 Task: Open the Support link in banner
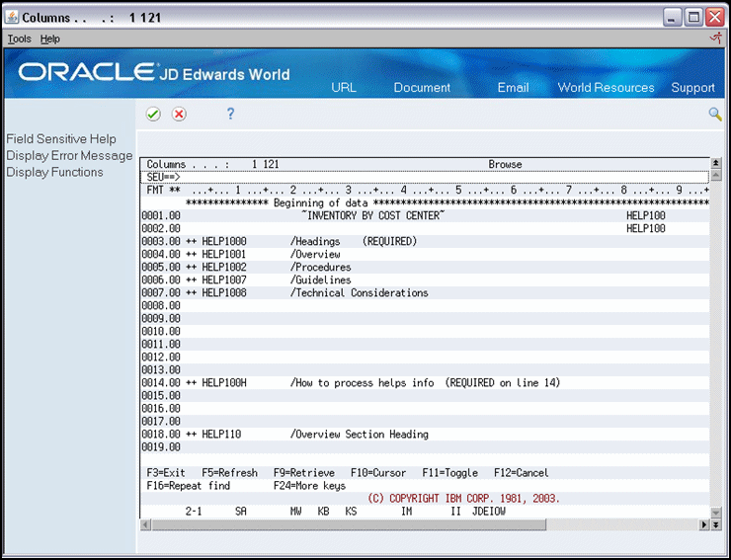[x=692, y=88]
